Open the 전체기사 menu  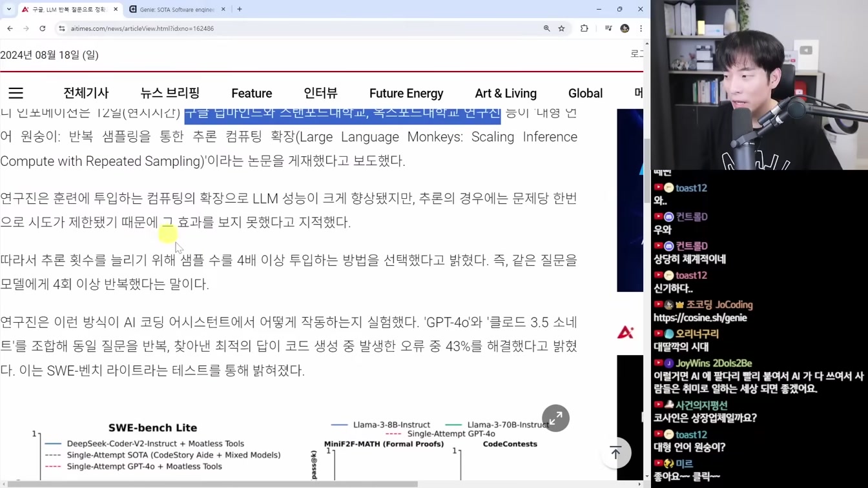[x=86, y=94]
